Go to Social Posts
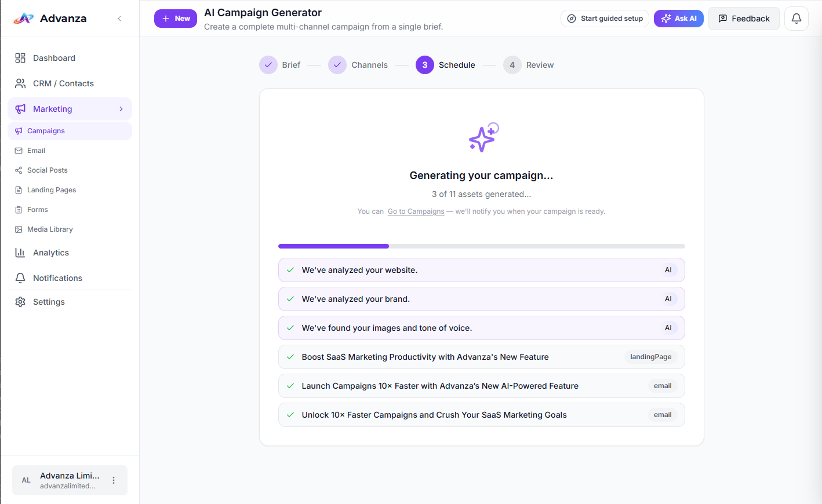 click(70, 170)
